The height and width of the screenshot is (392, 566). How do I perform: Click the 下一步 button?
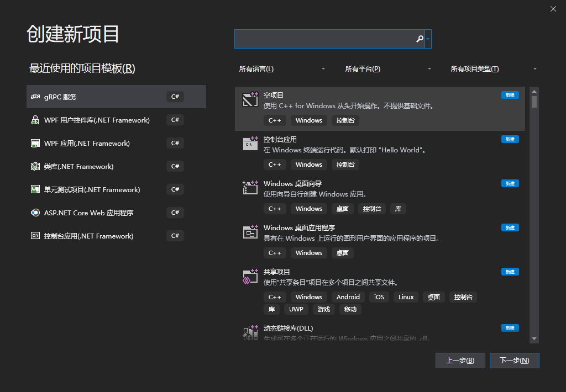[514, 360]
